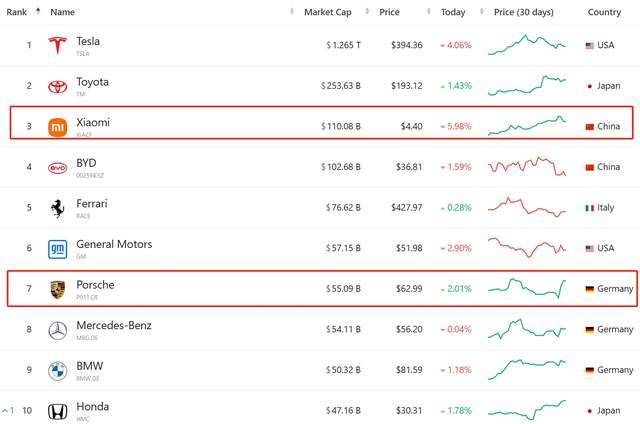Viewport: 640px width, 424px height.
Task: Open the General Motors company link
Action: pyautogui.click(x=114, y=244)
